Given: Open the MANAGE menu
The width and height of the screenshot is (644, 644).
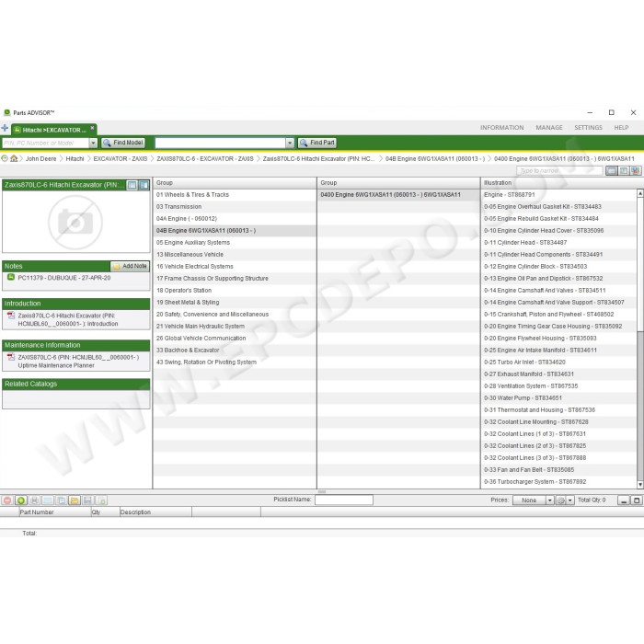Looking at the screenshot, I should click(x=549, y=128).
